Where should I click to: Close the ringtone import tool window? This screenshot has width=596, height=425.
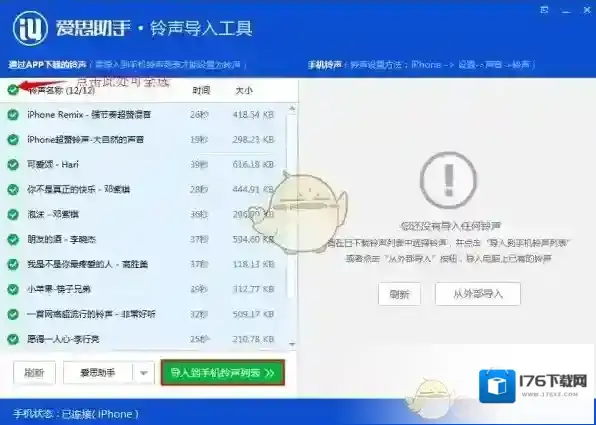(x=587, y=10)
